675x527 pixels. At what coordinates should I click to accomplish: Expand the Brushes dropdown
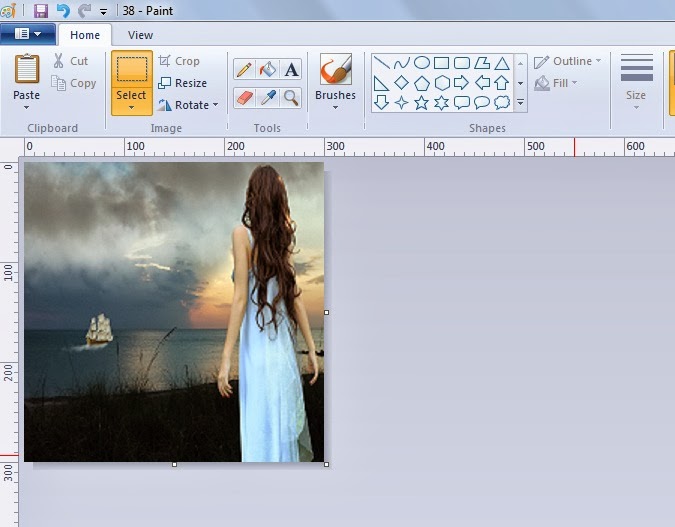coord(335,108)
